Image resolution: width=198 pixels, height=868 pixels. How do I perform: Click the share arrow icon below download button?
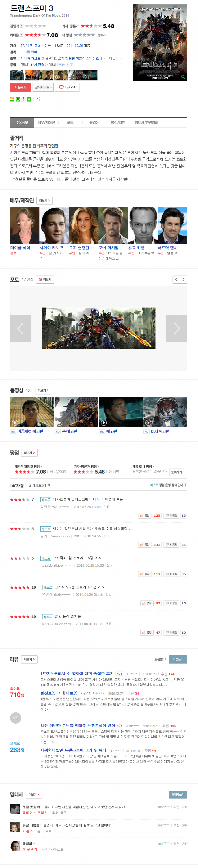38,99
